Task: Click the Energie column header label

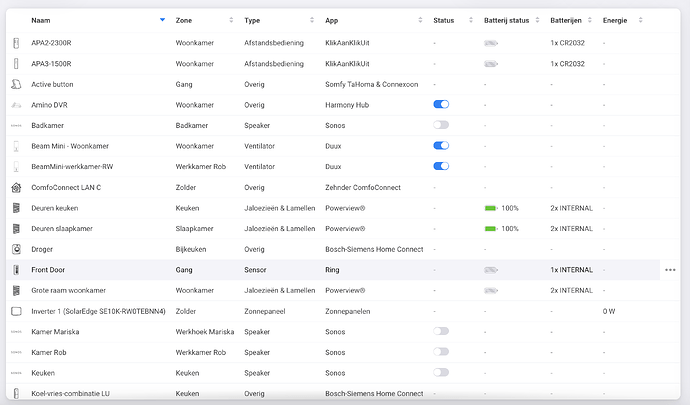Action: (615, 20)
